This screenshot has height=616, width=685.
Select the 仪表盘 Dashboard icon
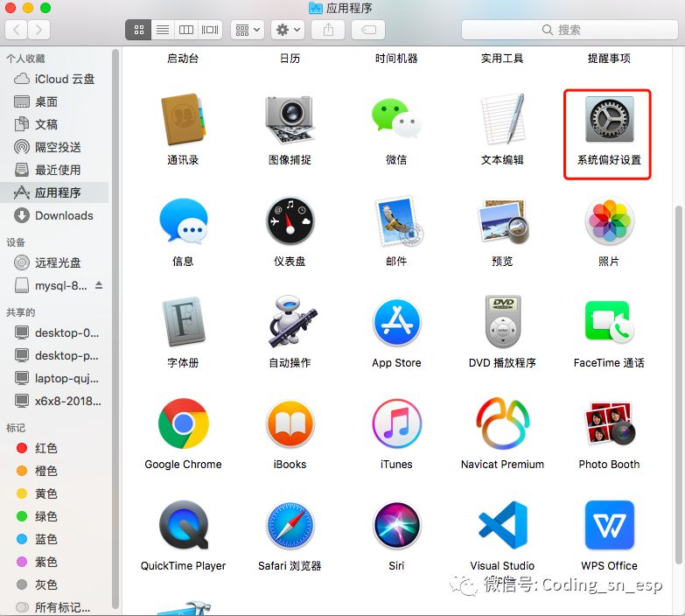click(x=290, y=220)
